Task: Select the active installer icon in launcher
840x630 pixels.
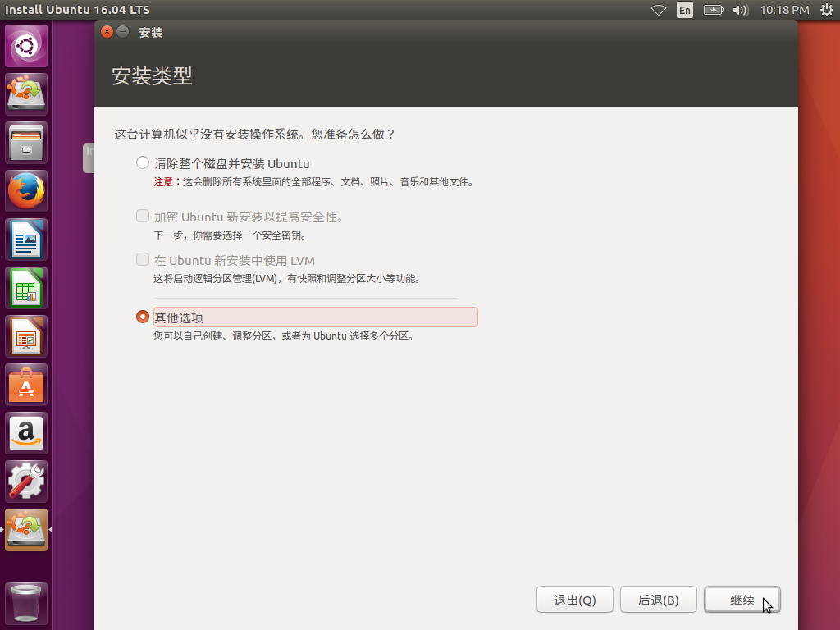Action: point(26,530)
